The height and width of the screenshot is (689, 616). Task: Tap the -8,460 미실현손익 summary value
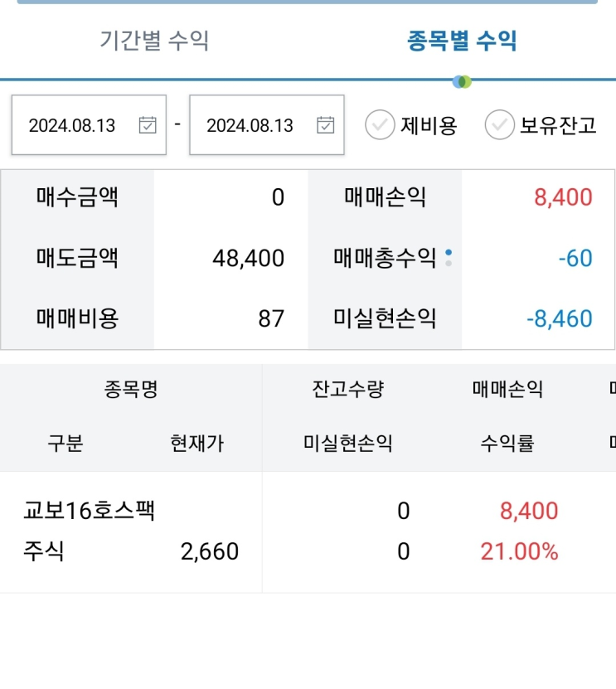point(560,318)
